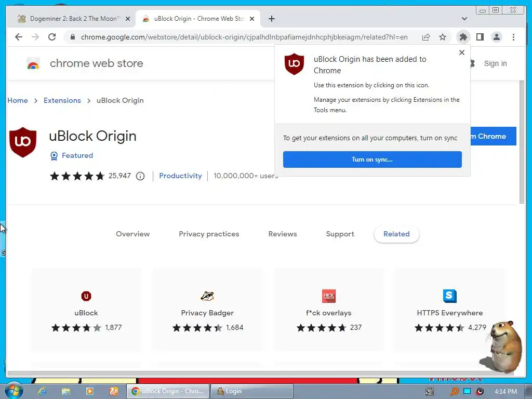Image resolution: width=532 pixels, height=399 pixels.
Task: Go to Home breadcrumb link
Action: [18, 100]
